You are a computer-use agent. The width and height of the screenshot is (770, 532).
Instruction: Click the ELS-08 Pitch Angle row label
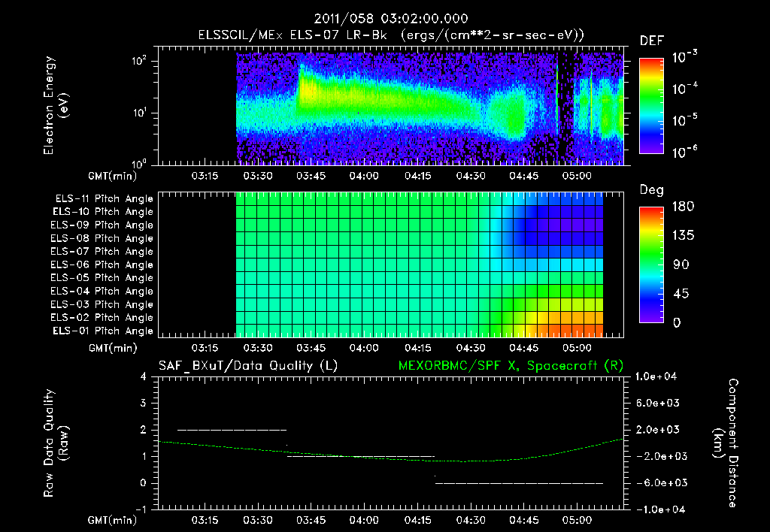102,238
